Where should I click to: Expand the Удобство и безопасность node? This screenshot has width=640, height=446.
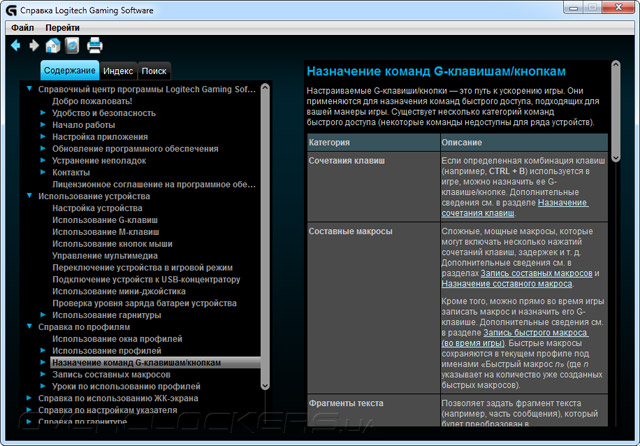[43, 113]
